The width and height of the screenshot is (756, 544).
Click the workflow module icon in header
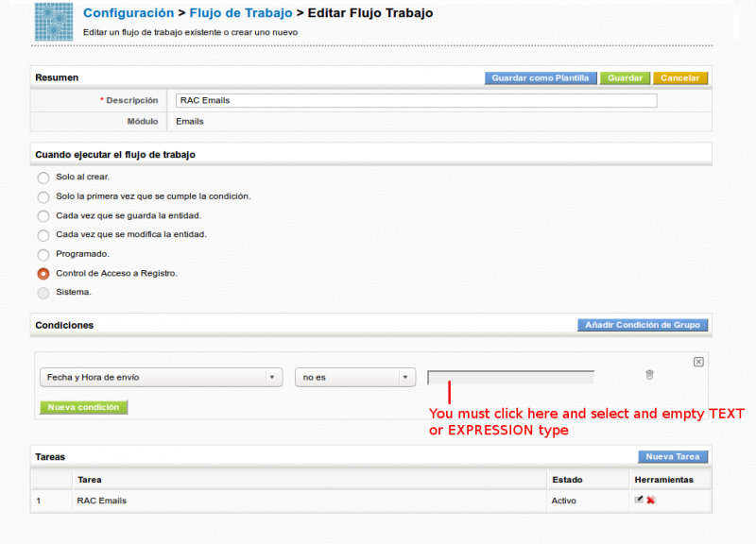pyautogui.click(x=54, y=22)
